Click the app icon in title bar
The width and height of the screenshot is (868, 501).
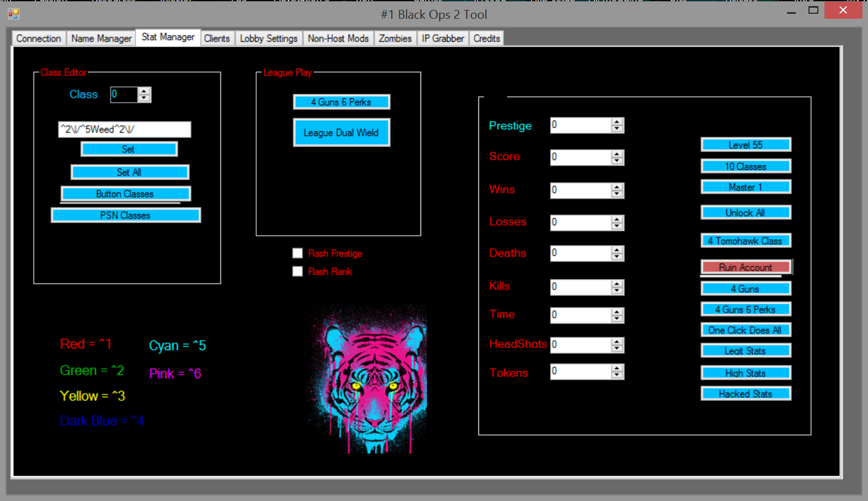(x=14, y=14)
